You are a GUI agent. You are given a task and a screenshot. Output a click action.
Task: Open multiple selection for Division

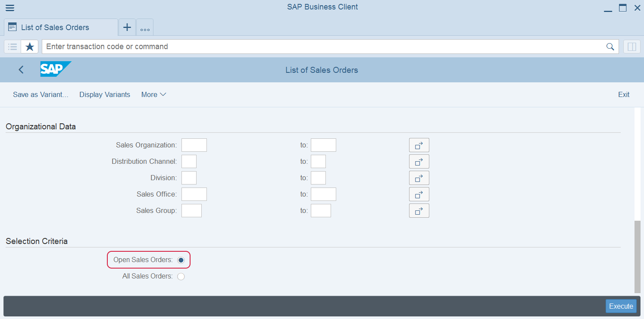(x=419, y=178)
